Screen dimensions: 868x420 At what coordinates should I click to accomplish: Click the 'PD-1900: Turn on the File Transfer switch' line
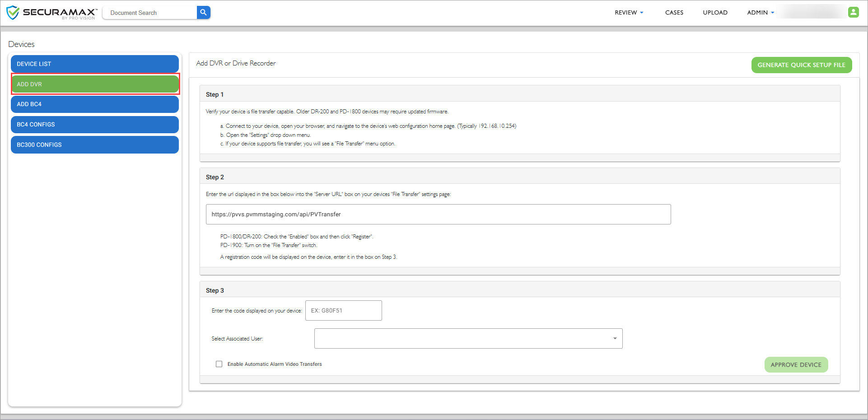click(x=269, y=245)
